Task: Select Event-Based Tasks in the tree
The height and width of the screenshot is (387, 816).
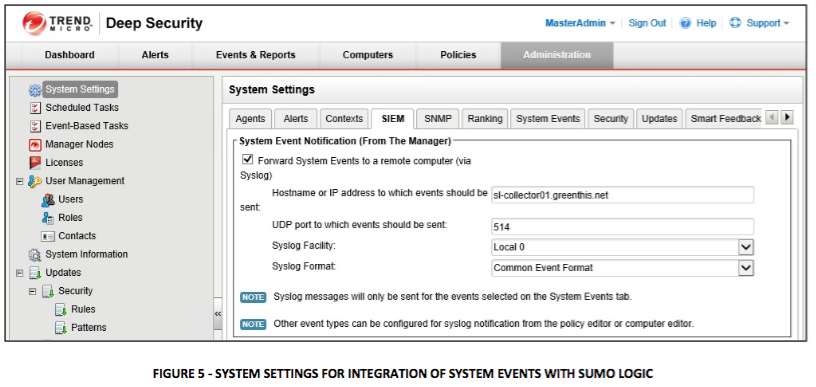Action: tap(86, 126)
